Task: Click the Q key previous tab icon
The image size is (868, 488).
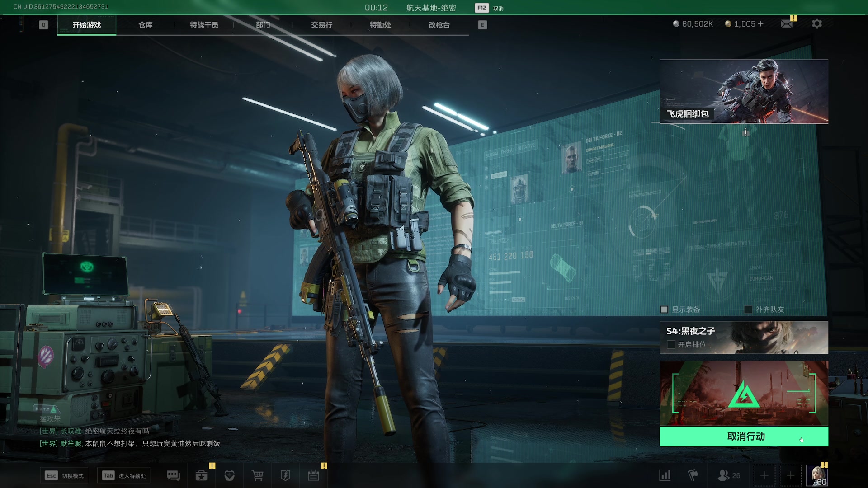Action: [43, 25]
